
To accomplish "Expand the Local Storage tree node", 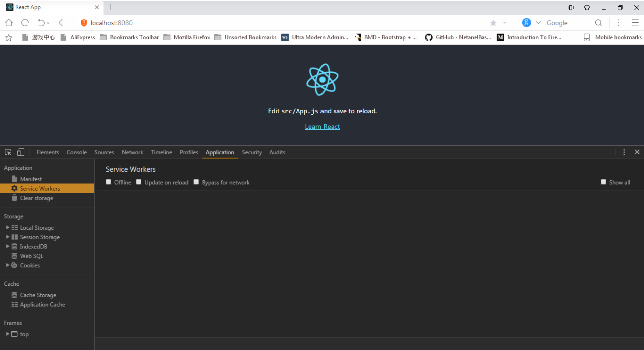I will pos(8,228).
